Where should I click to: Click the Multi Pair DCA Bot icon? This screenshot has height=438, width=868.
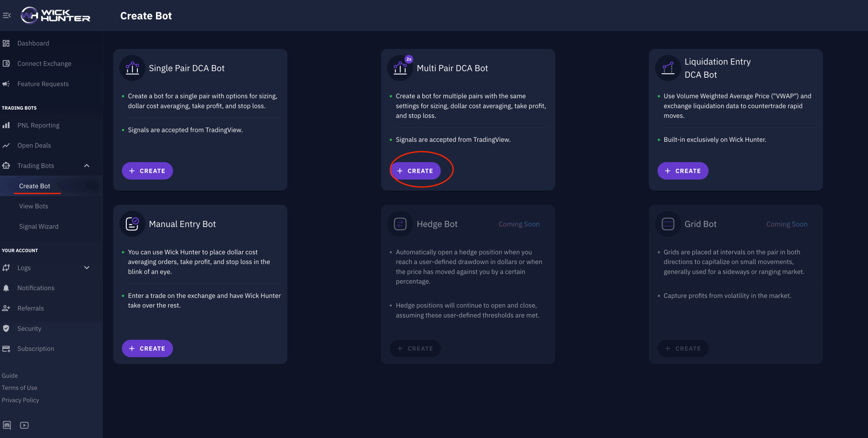pyautogui.click(x=400, y=68)
